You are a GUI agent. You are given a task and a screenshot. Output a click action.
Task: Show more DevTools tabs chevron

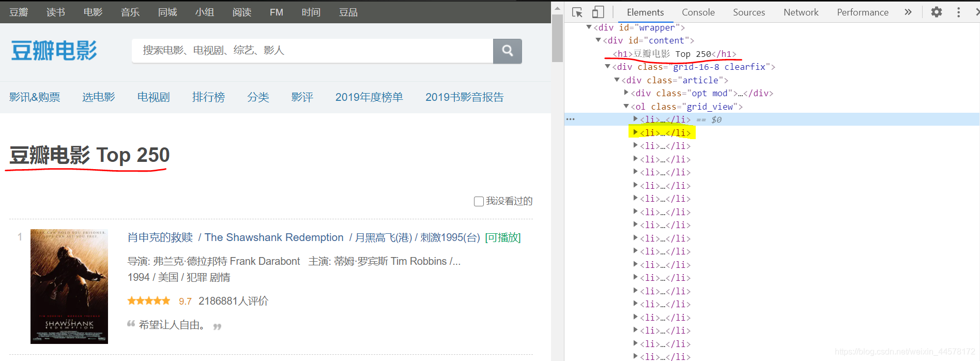point(908,12)
